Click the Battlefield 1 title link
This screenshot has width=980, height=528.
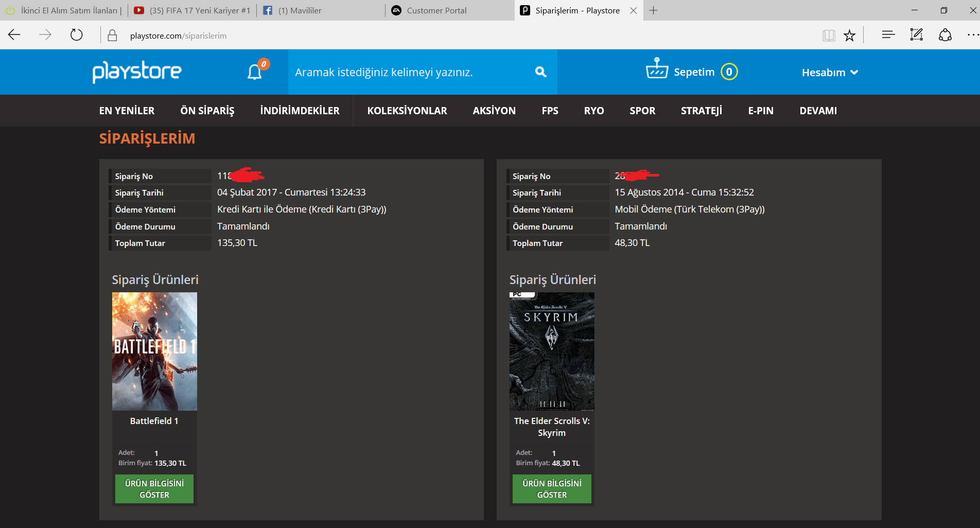[x=154, y=421]
